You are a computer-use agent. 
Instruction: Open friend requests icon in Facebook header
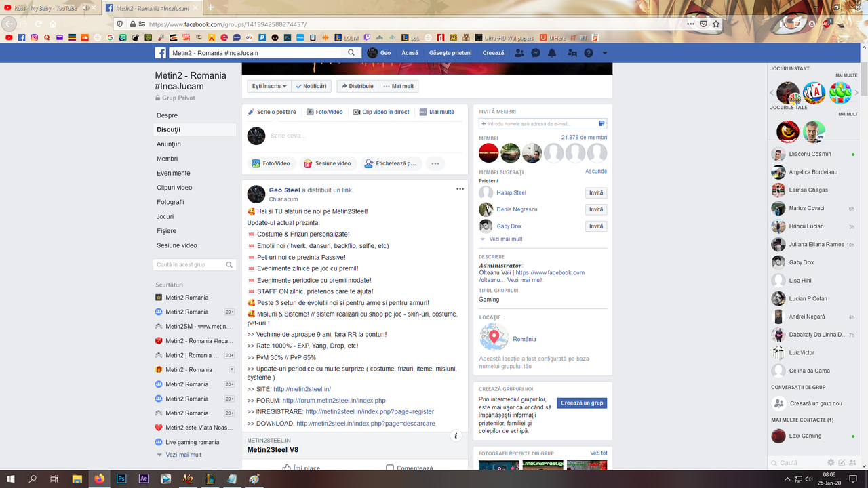519,53
